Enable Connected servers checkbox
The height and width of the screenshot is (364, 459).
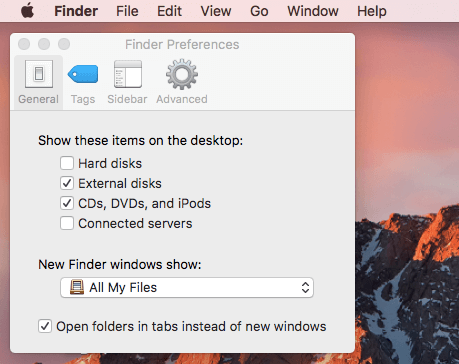pos(67,223)
